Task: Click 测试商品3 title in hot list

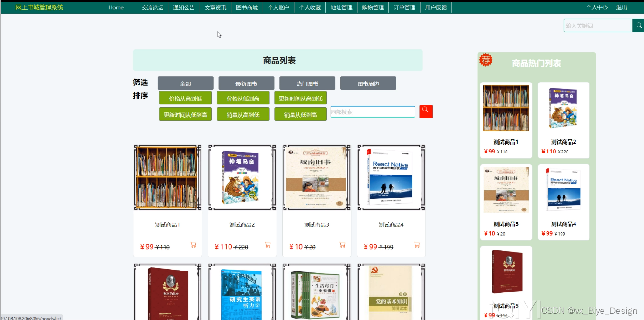Action: tap(506, 224)
